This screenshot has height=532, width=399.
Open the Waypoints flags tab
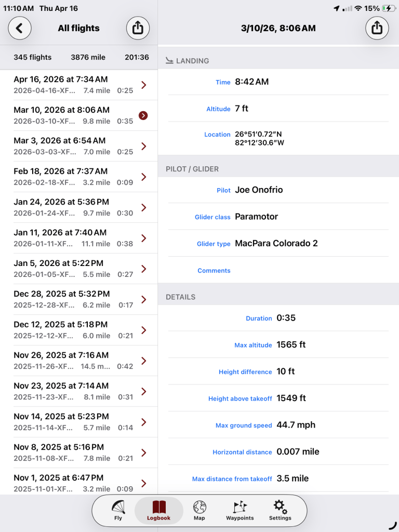[x=240, y=510]
